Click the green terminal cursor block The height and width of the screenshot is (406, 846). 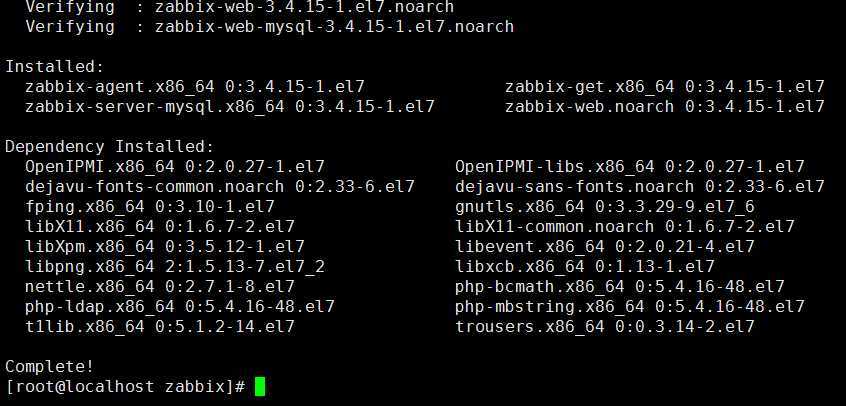pyautogui.click(x=260, y=387)
